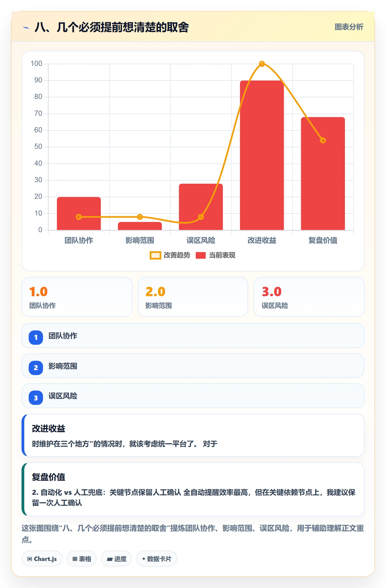Screen dimensions: 386x588
Task: Click the 100 y-axis value
Action: tap(36, 64)
